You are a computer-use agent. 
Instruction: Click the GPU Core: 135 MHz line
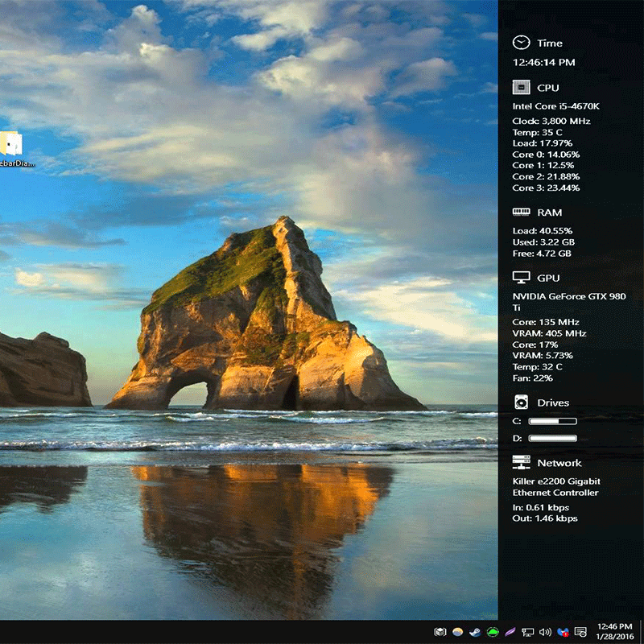pos(546,322)
